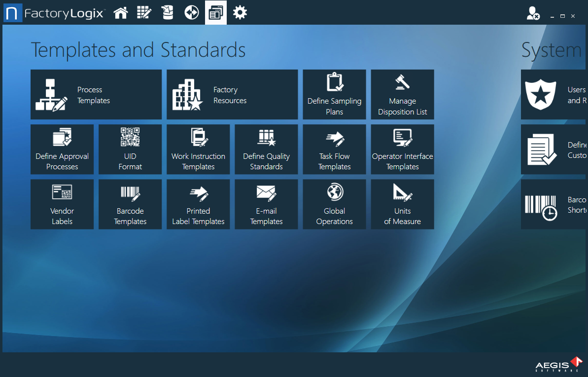
Task: Go to the Home tab icon
Action: pos(121,12)
